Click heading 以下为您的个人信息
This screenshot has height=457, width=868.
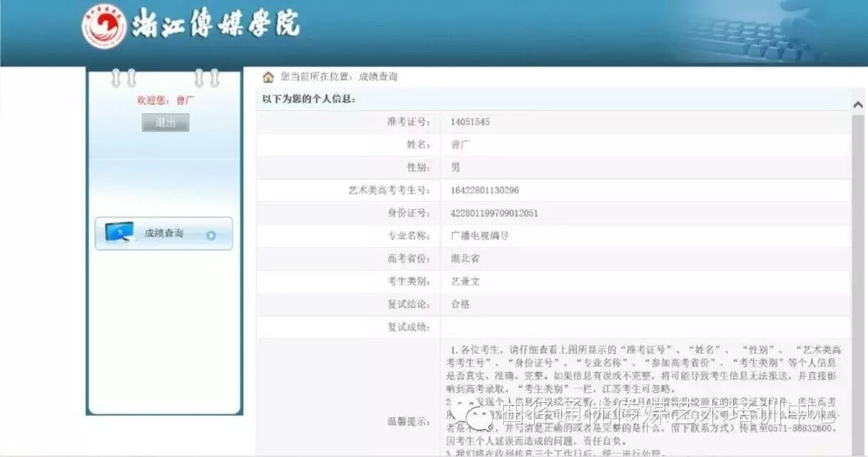[x=309, y=99]
